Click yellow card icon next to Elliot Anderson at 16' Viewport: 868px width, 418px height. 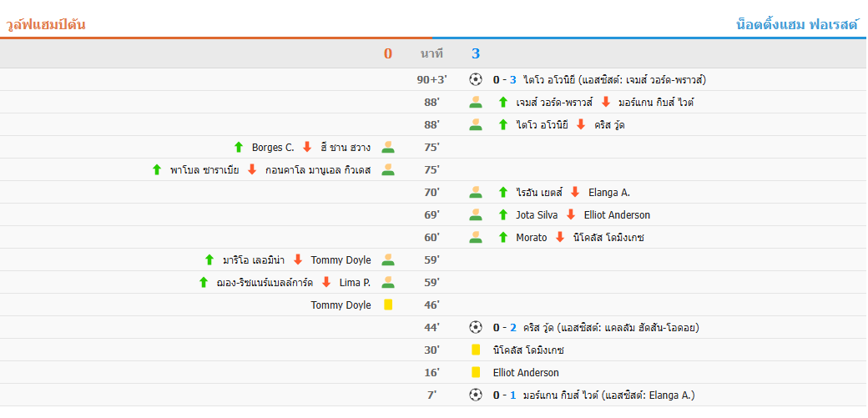[476, 373]
